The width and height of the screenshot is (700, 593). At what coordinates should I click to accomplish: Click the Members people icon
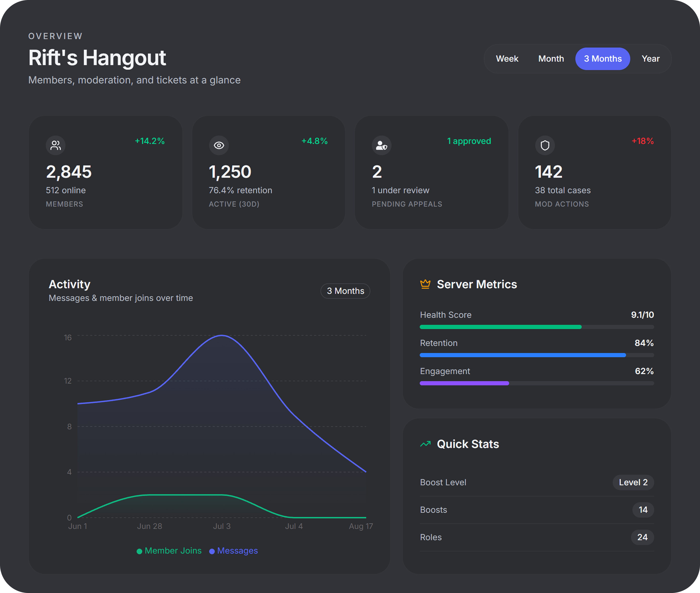tap(55, 145)
